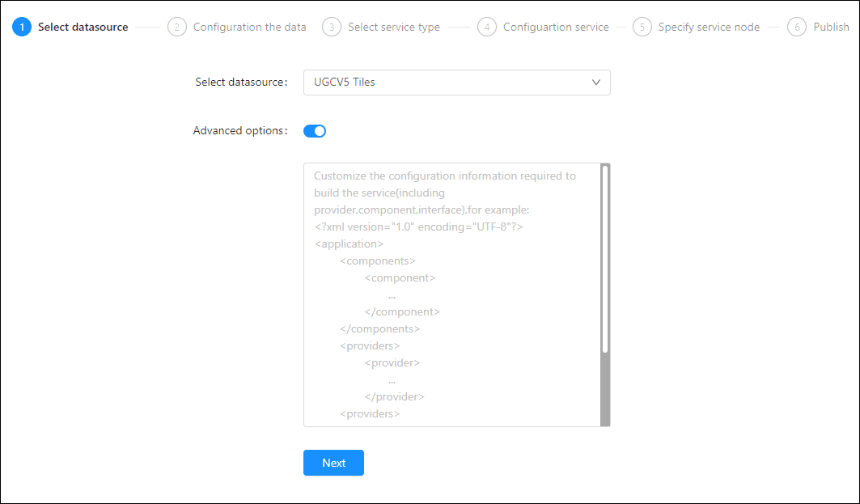Click the step 6 number circle
Screen dimensions: 860x504
click(x=797, y=28)
